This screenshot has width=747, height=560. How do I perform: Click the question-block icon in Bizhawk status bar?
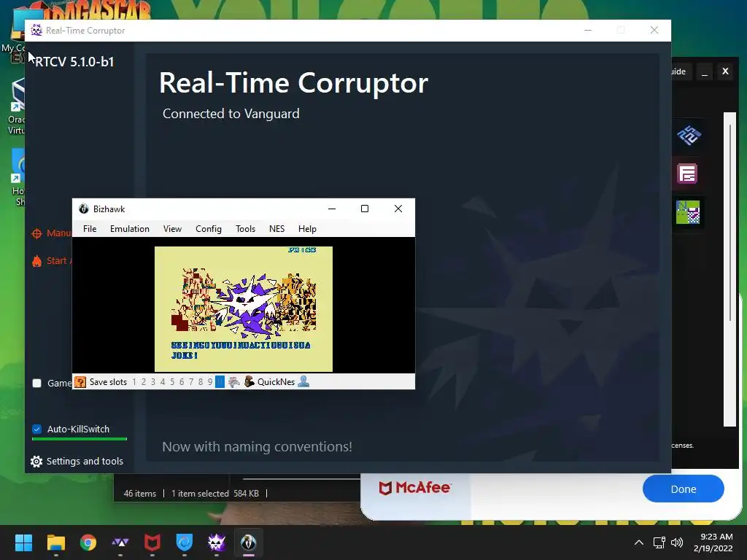click(80, 382)
